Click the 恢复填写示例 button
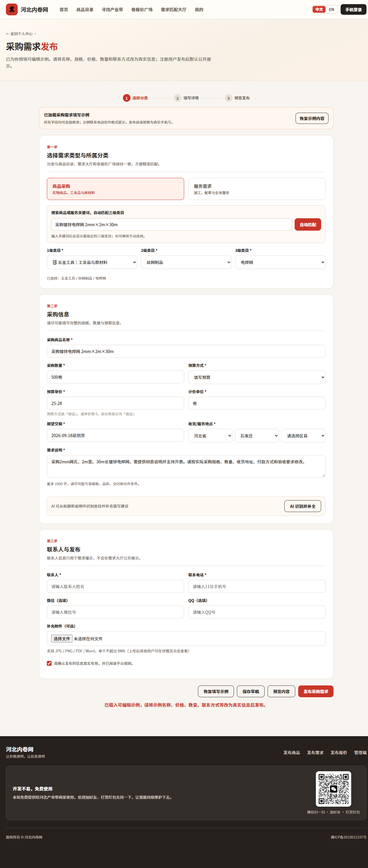Screen dimensions: 368x868 [216, 691]
